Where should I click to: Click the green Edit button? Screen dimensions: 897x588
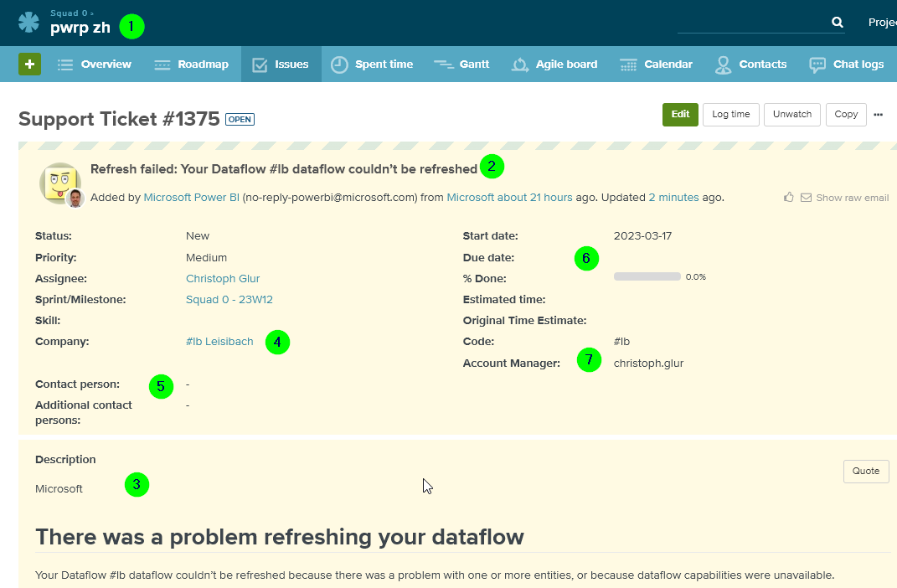coord(680,115)
